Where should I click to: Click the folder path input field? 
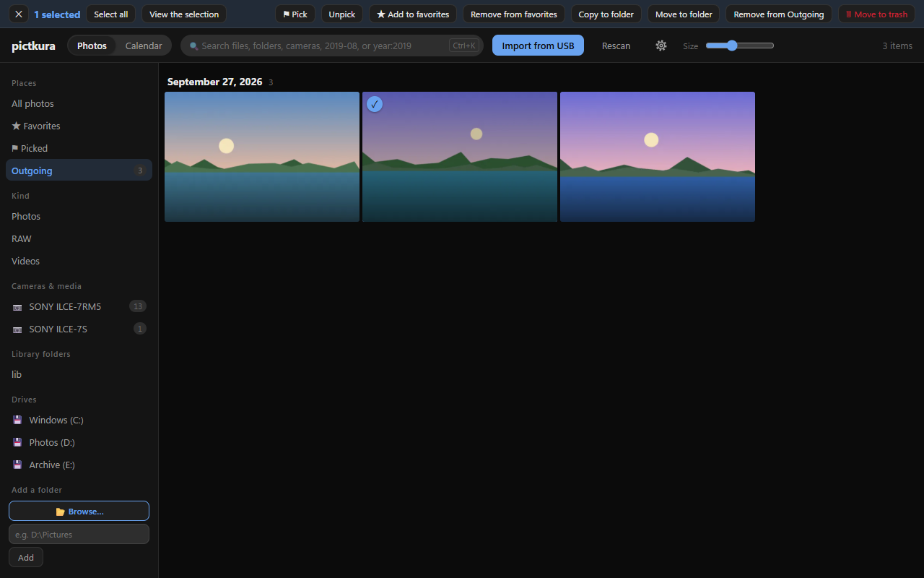tap(79, 534)
